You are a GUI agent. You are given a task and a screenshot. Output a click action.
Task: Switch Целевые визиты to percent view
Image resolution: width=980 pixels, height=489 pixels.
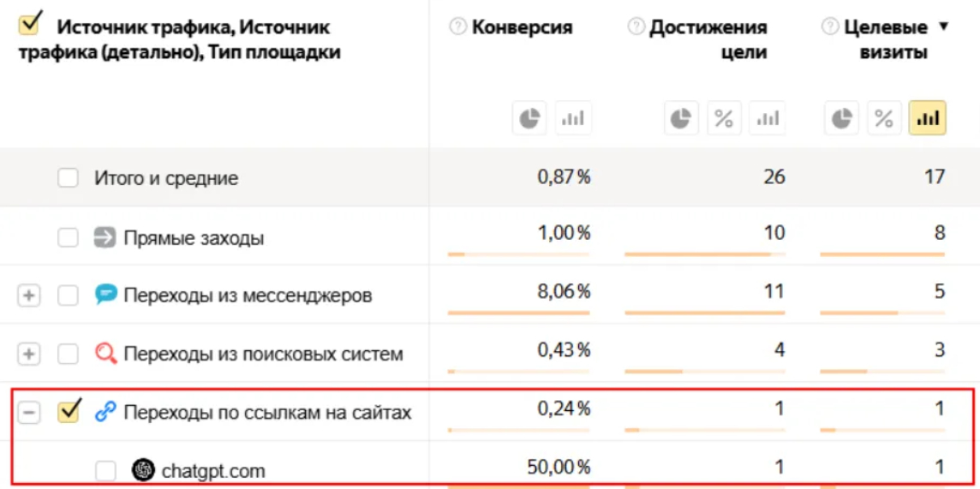point(884,119)
